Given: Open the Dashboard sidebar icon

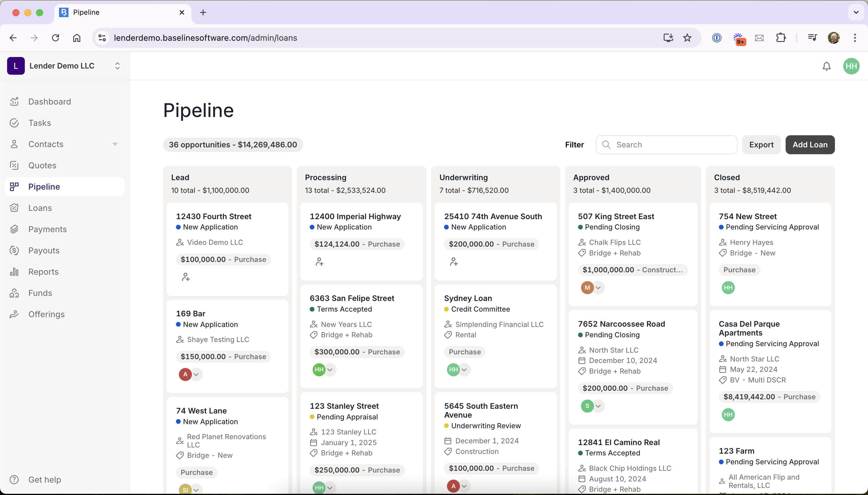Looking at the screenshot, I should 14,102.
